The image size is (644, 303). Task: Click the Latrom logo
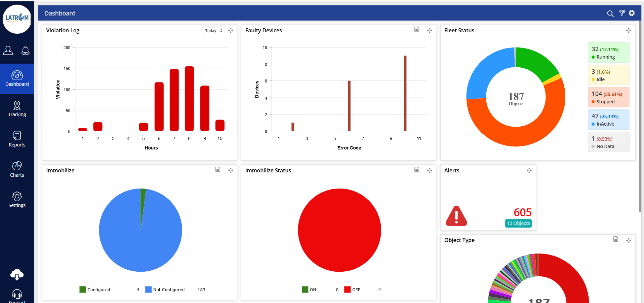[x=17, y=19]
